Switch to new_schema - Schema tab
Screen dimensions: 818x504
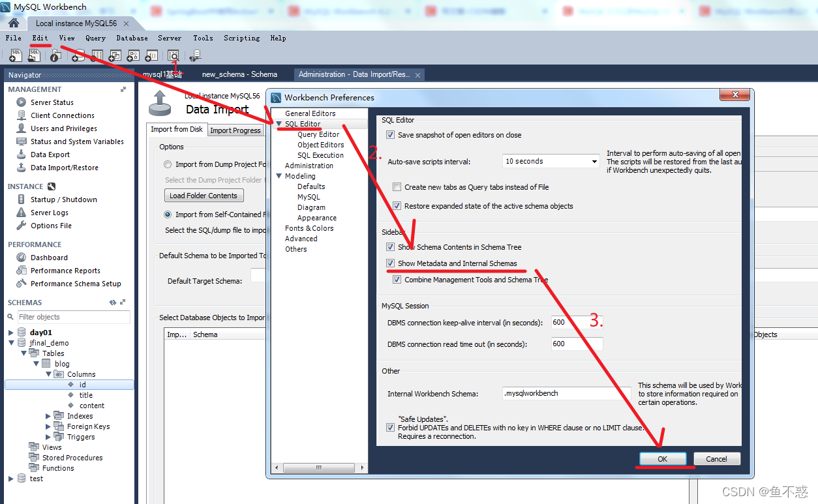coord(239,74)
